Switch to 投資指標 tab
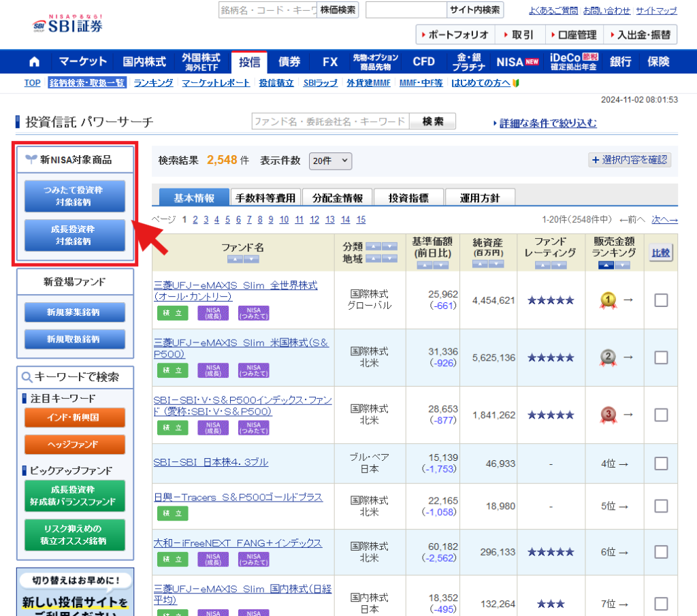Image resolution: width=697 pixels, height=616 pixels. [408, 198]
